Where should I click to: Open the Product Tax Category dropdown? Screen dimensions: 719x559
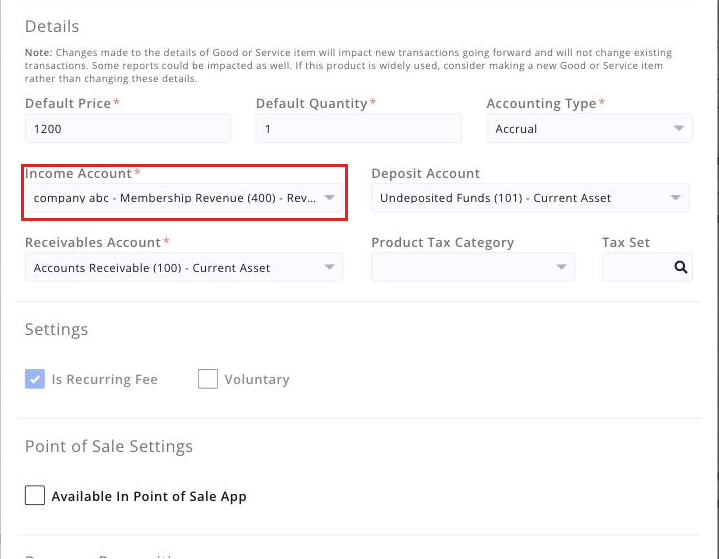[x=473, y=267]
